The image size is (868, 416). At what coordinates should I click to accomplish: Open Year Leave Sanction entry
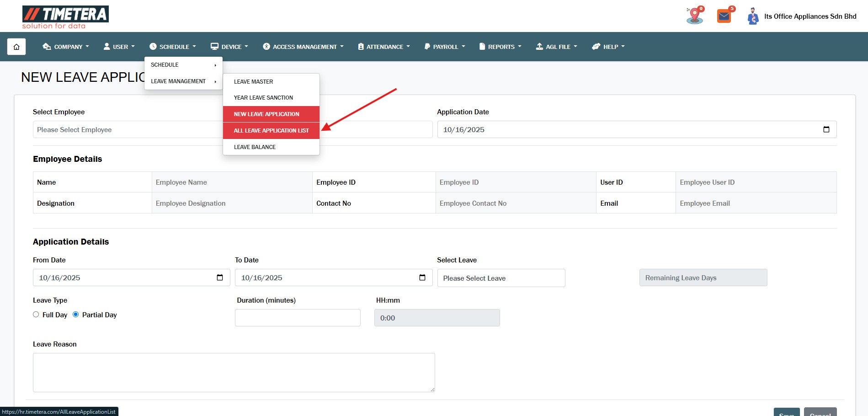click(263, 98)
